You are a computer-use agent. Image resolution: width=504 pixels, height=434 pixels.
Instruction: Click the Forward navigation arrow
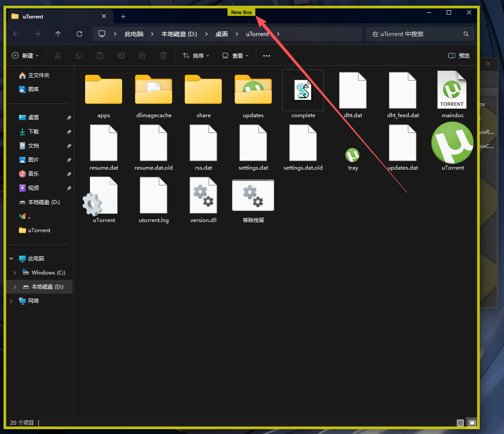click(x=37, y=34)
